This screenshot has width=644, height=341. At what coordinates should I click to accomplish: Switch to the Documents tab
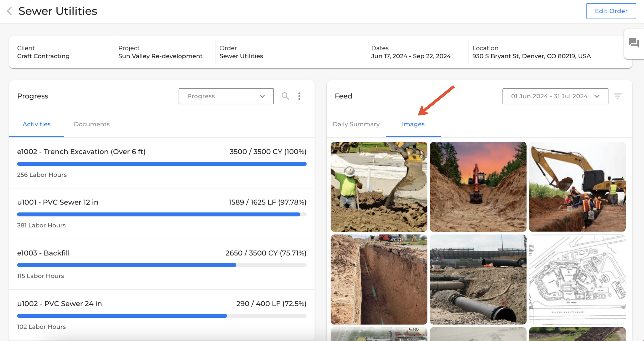91,124
